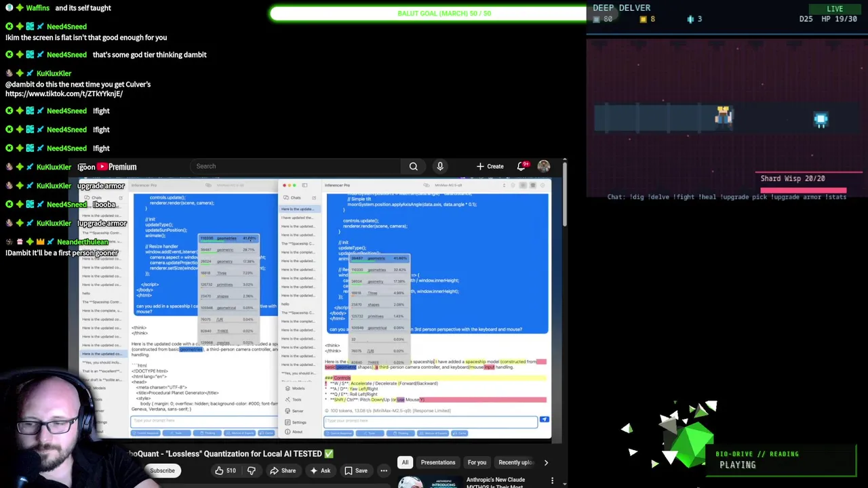
Task: Click the Balut Goal March 50/50 progress bar
Action: (x=429, y=13)
